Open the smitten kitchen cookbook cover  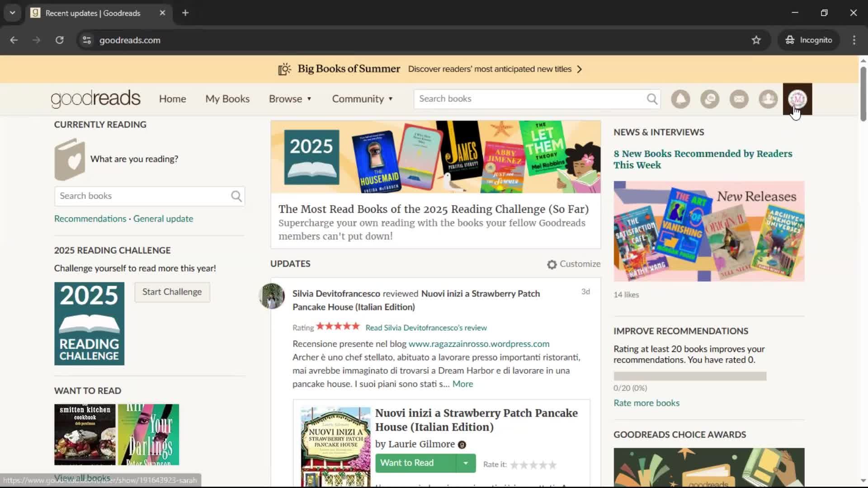click(85, 435)
